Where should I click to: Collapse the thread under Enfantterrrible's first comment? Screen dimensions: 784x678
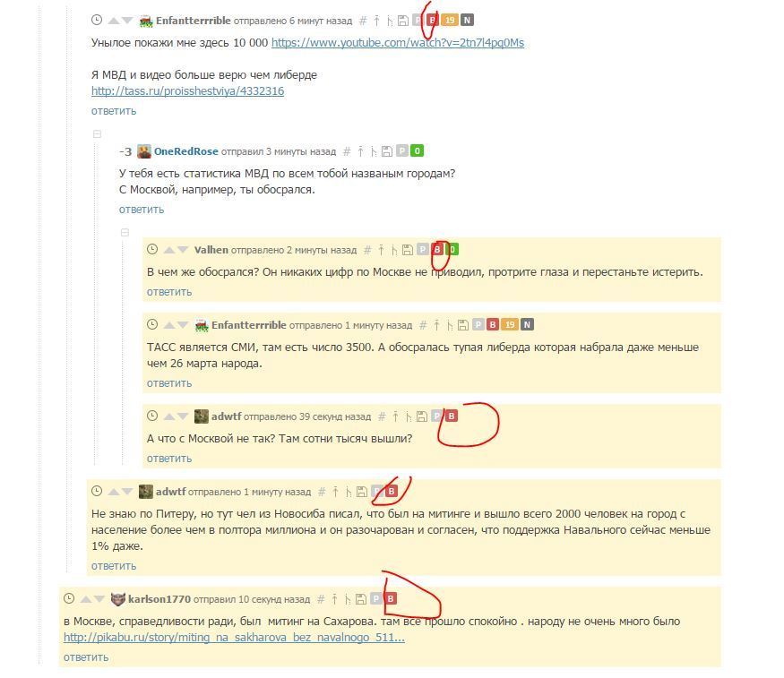(x=98, y=134)
